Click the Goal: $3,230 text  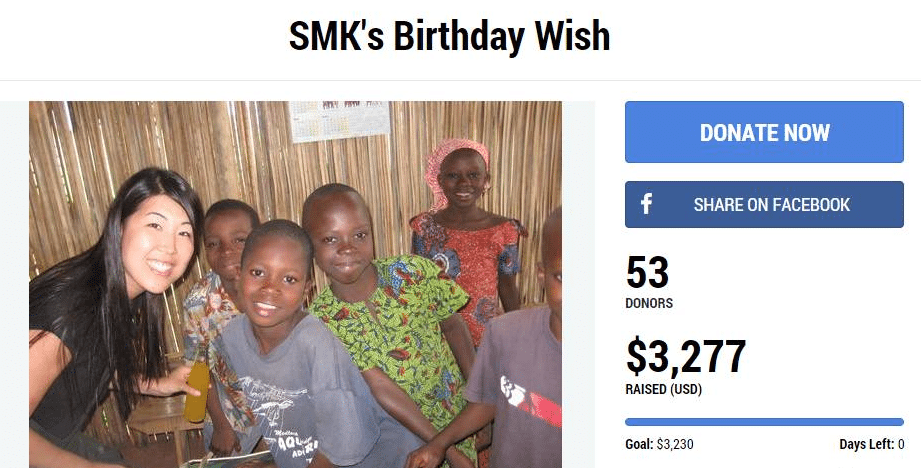point(659,444)
